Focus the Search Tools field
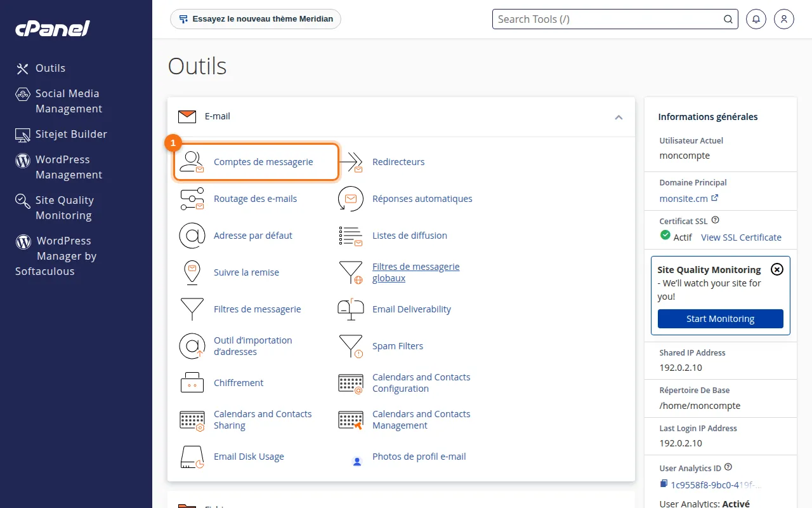The height and width of the screenshot is (508, 812). [615, 19]
